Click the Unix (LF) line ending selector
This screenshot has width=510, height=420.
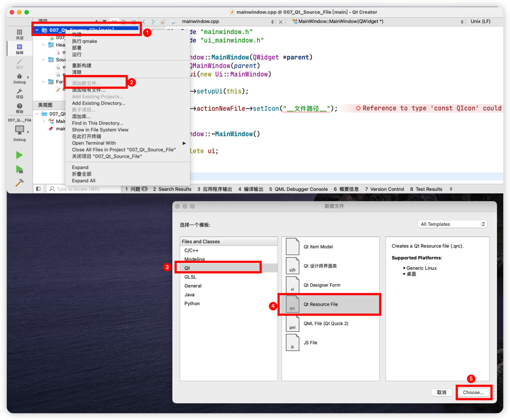[x=480, y=21]
